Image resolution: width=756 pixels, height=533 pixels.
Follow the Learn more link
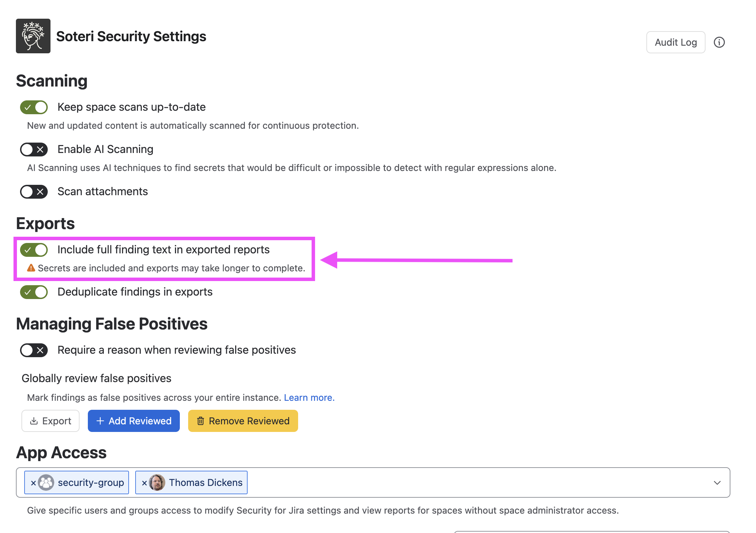tap(309, 398)
